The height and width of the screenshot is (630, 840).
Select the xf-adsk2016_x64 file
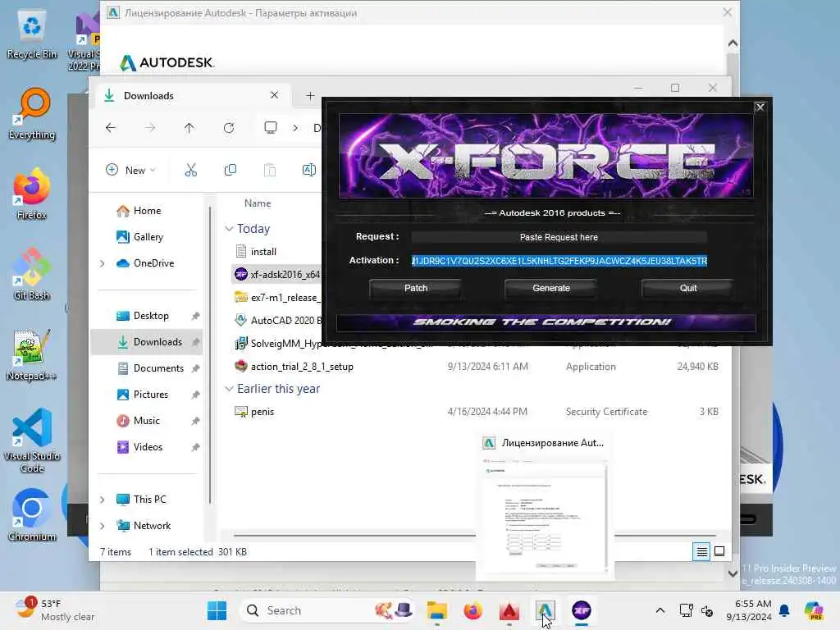pos(277,274)
